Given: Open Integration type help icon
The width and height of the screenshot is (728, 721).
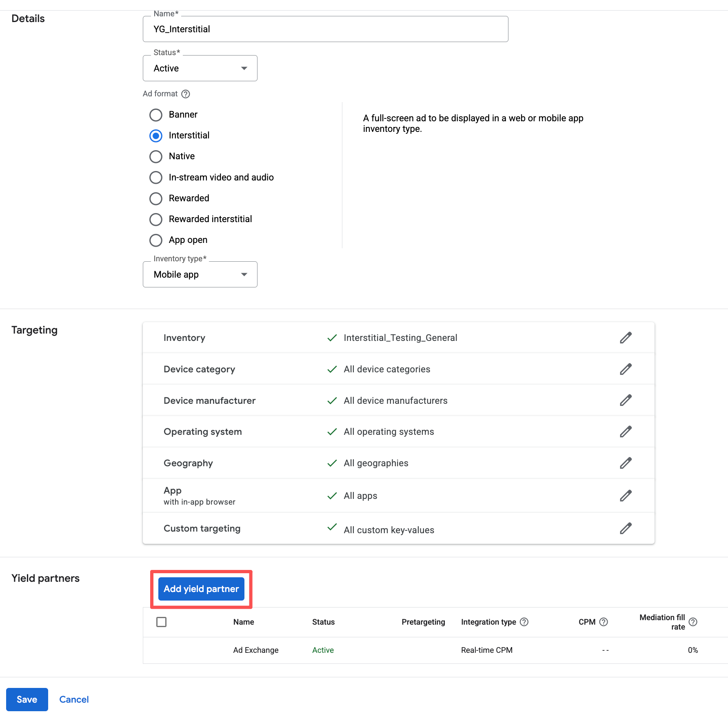Looking at the screenshot, I should point(524,622).
